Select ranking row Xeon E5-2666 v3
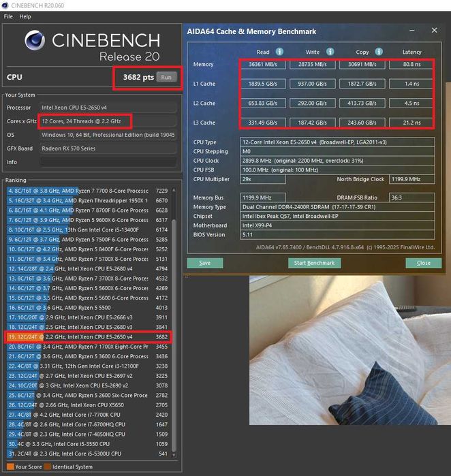 pos(87,317)
